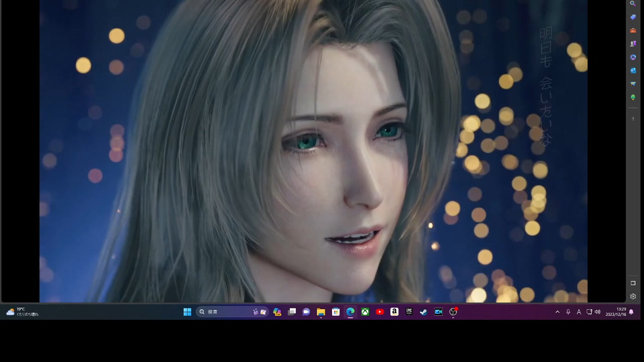Launch Steam from the taskbar
This screenshot has width=644, height=362.
423,312
